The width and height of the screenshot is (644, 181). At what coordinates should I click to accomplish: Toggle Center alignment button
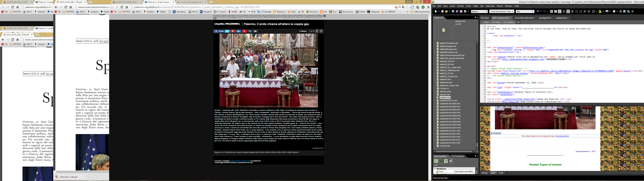pyautogui.click(x=568, y=12)
